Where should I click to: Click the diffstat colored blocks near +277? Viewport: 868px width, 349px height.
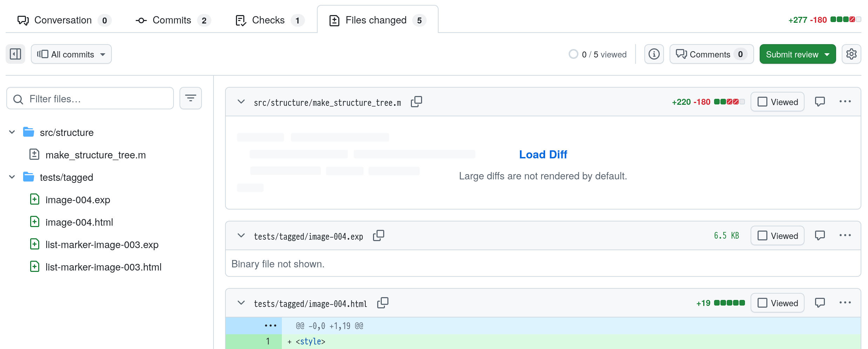pos(846,20)
